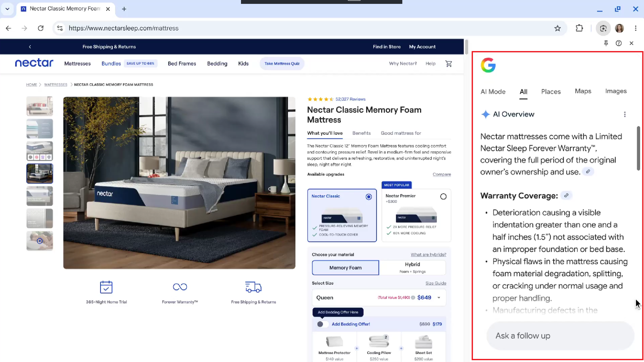Pin the side panel
Screen dimensions: 644x362
click(x=606, y=43)
